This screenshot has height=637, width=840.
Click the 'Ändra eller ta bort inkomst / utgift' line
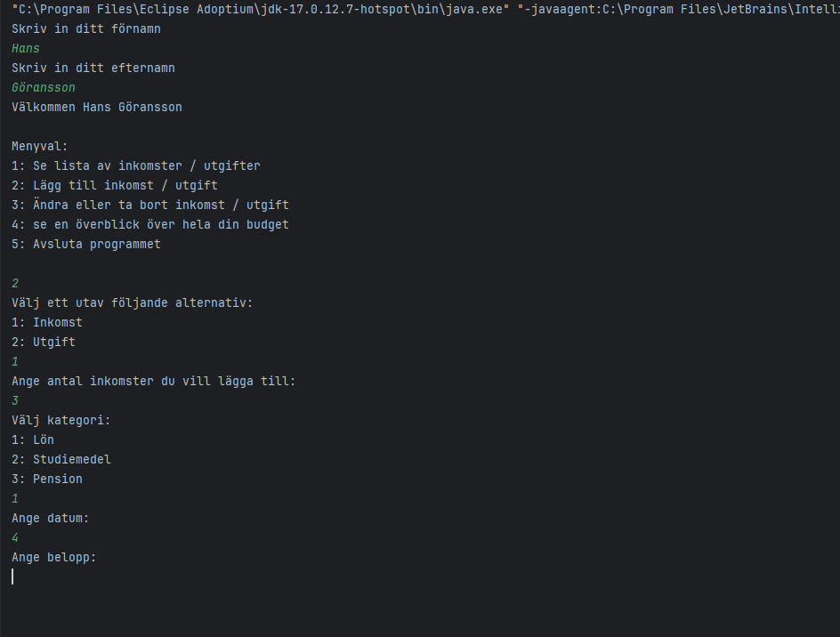[x=150, y=206]
